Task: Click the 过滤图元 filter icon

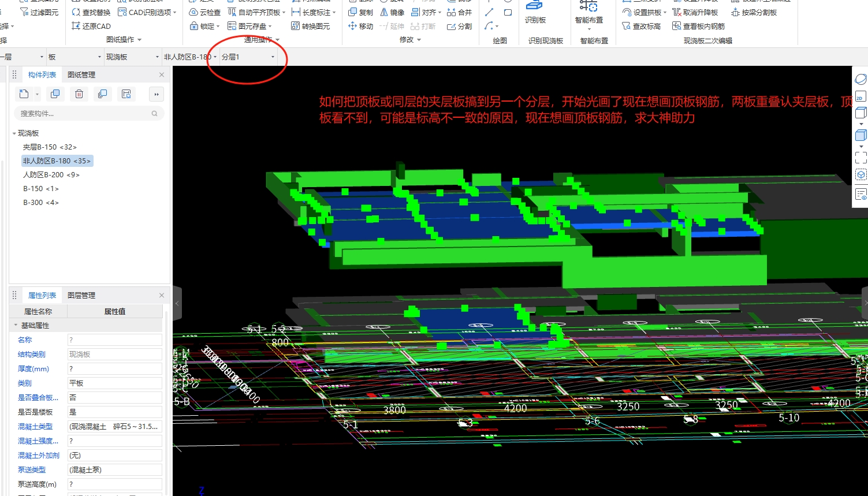Action: [x=24, y=12]
